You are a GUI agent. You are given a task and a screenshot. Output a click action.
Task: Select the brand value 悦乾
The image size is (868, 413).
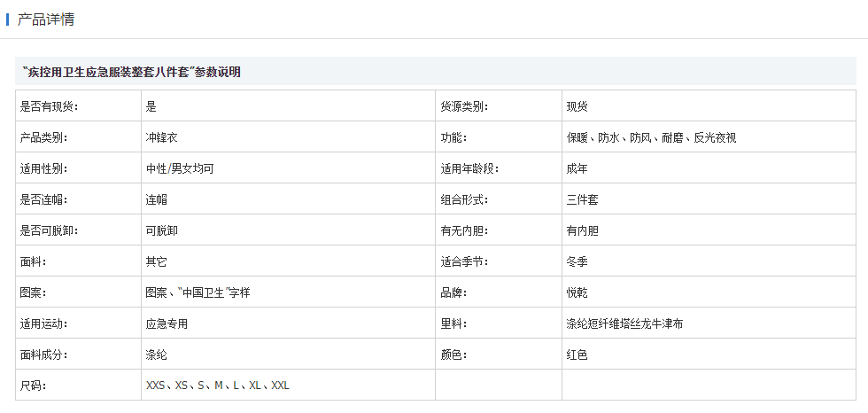pos(577,292)
